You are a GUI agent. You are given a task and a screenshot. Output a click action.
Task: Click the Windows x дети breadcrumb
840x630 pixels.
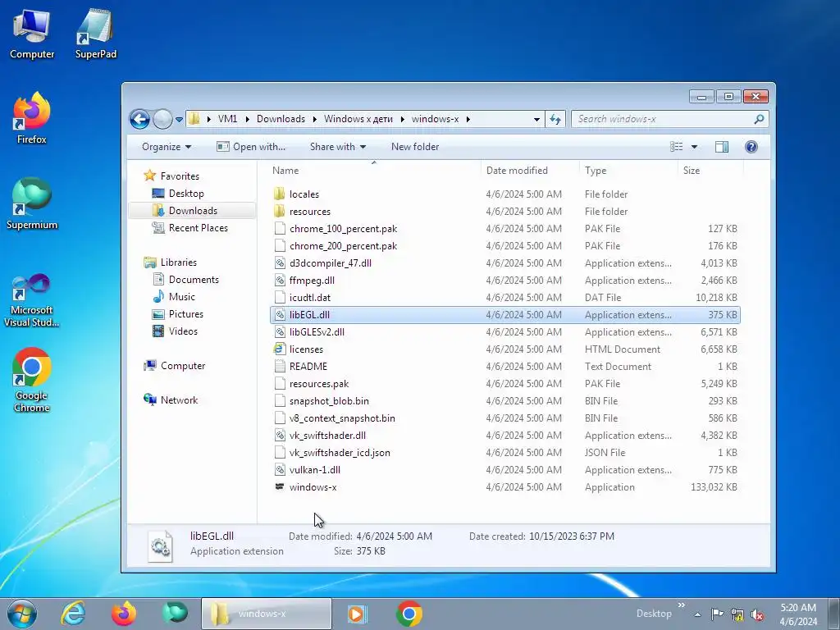tap(358, 119)
